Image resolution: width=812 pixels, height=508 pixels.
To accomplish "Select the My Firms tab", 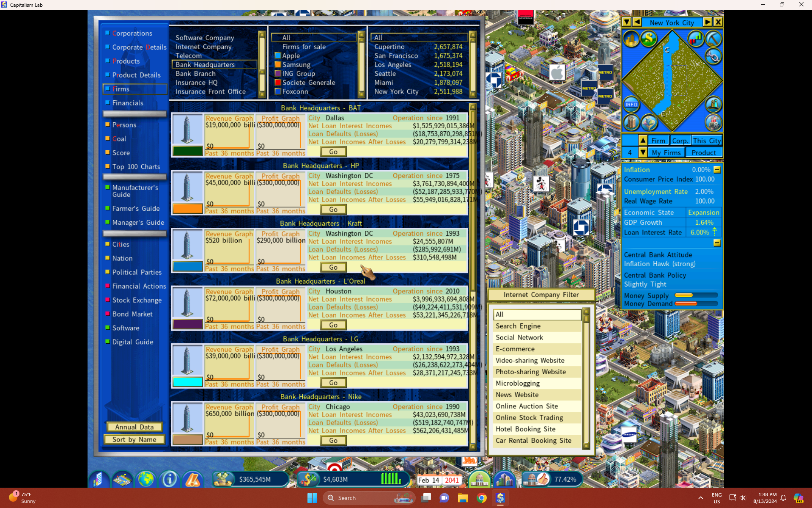I will (x=666, y=152).
